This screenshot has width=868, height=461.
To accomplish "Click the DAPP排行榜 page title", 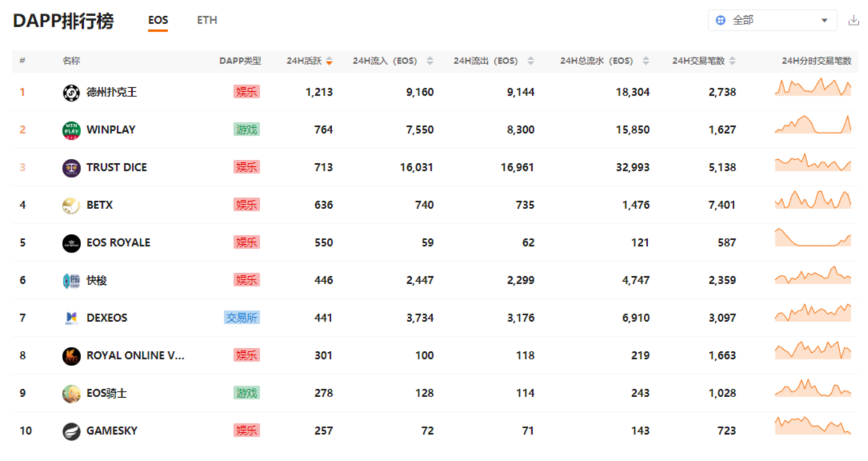I will [x=63, y=21].
